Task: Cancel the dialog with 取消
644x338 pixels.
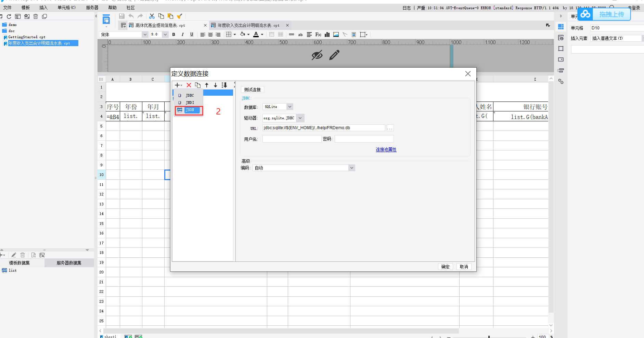Action: pyautogui.click(x=464, y=267)
